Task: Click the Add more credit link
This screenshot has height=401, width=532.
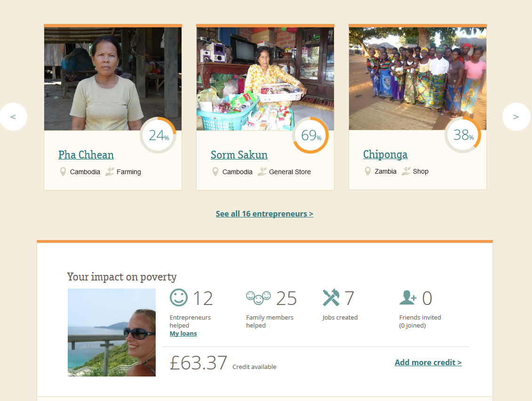Action: click(x=428, y=362)
